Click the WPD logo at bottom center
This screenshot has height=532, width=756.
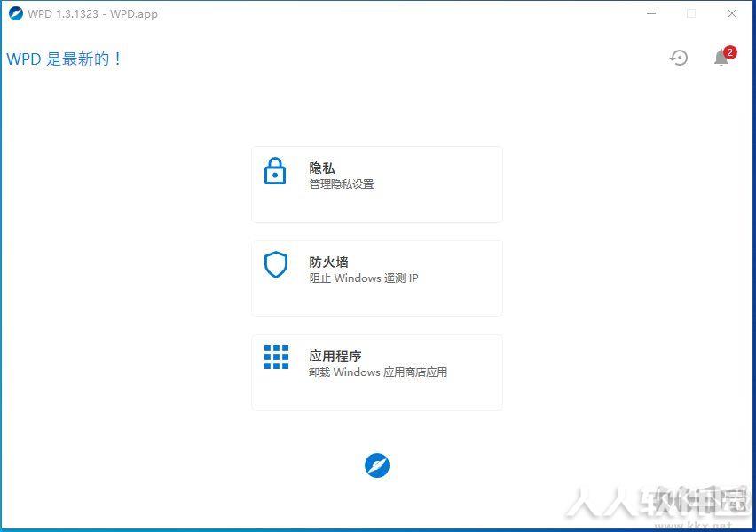(377, 465)
